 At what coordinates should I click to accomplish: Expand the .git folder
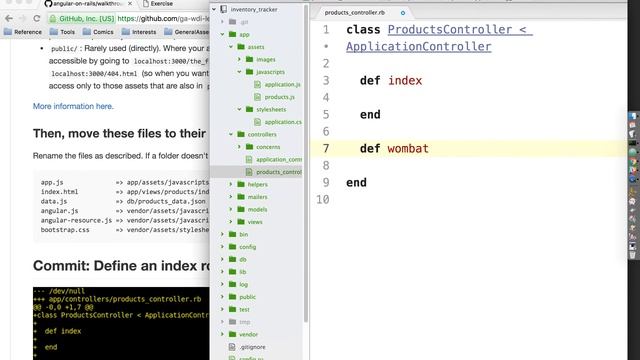[x=222, y=22]
